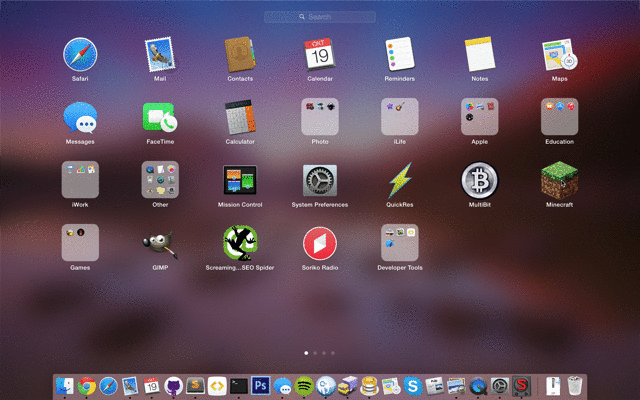This screenshot has height=400, width=640.
Task: Launch Google Chrome from the Dock
Action: 87,386
